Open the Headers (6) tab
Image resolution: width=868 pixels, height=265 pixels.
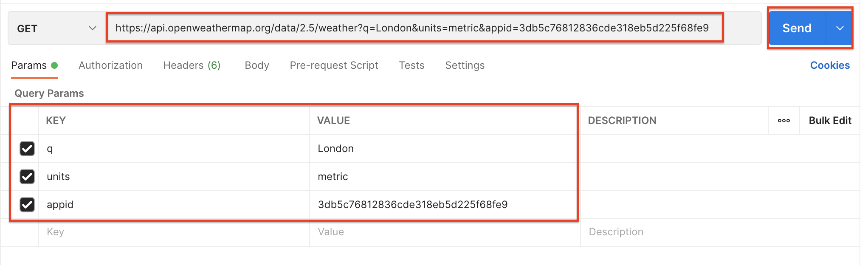(x=192, y=65)
